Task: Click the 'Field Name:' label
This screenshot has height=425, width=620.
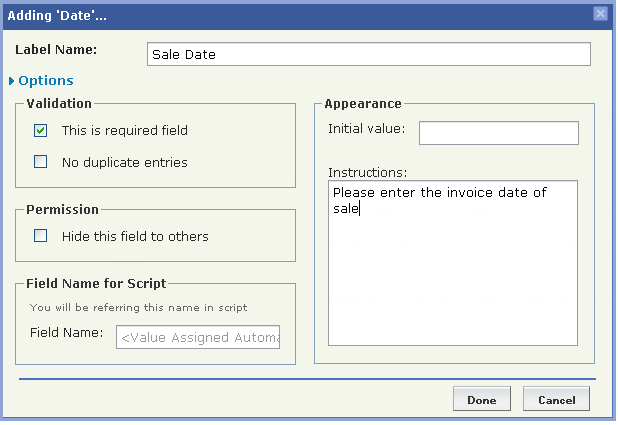Action: (x=67, y=333)
